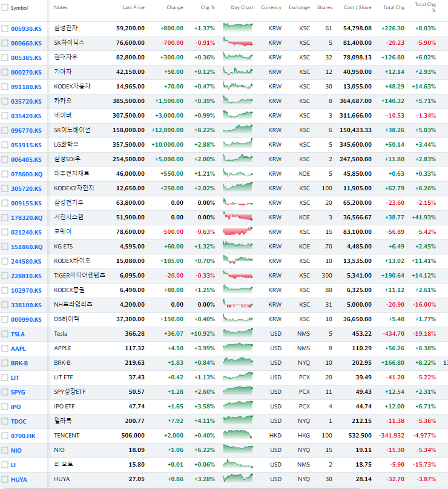Open the 000660.KS symbol link
This screenshot has height=489, width=448.
tap(26, 44)
